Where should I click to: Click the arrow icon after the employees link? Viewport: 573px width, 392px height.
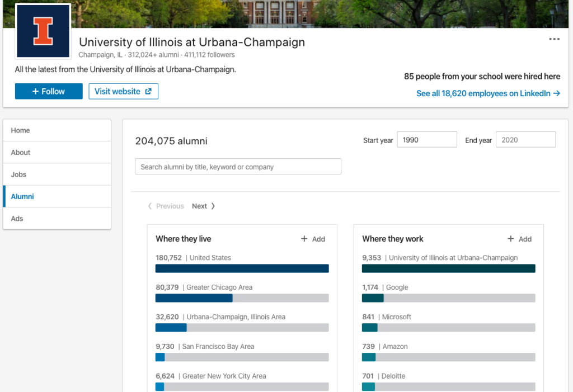tap(558, 93)
